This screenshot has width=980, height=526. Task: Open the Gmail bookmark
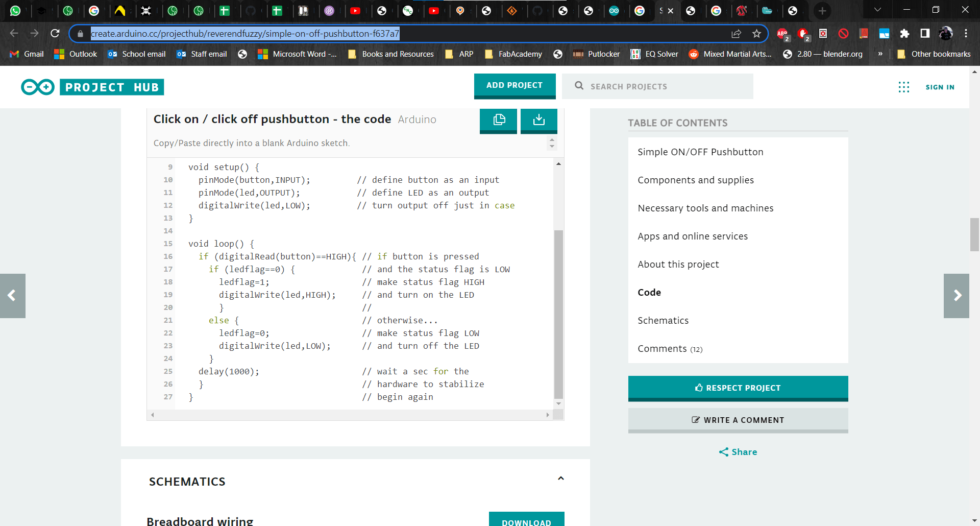pyautogui.click(x=27, y=54)
